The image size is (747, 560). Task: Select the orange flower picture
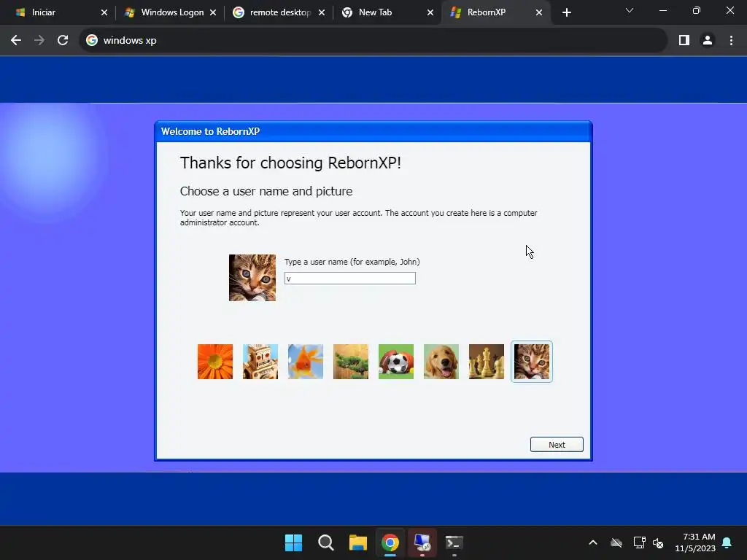point(215,362)
